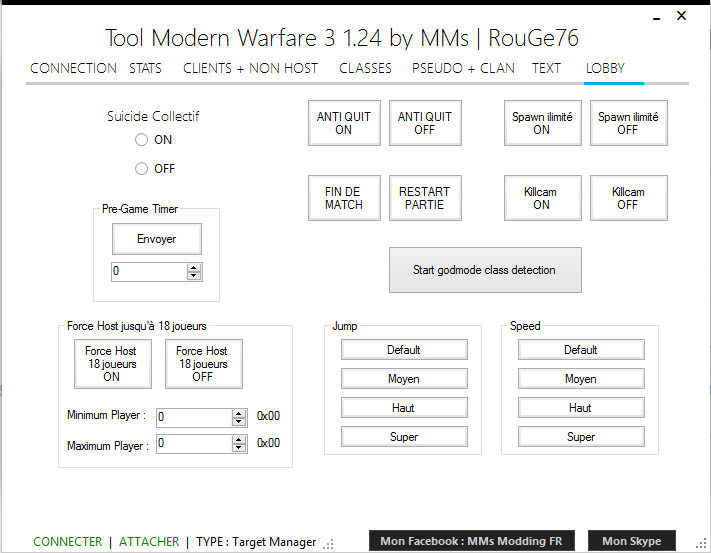Select Suicide Collectif OFF radio

point(141,169)
